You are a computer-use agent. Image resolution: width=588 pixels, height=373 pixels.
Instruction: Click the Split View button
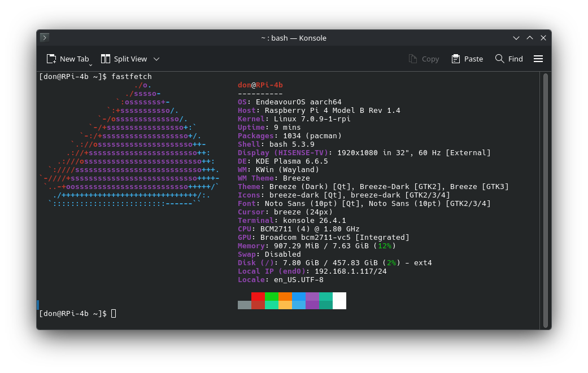(x=124, y=59)
